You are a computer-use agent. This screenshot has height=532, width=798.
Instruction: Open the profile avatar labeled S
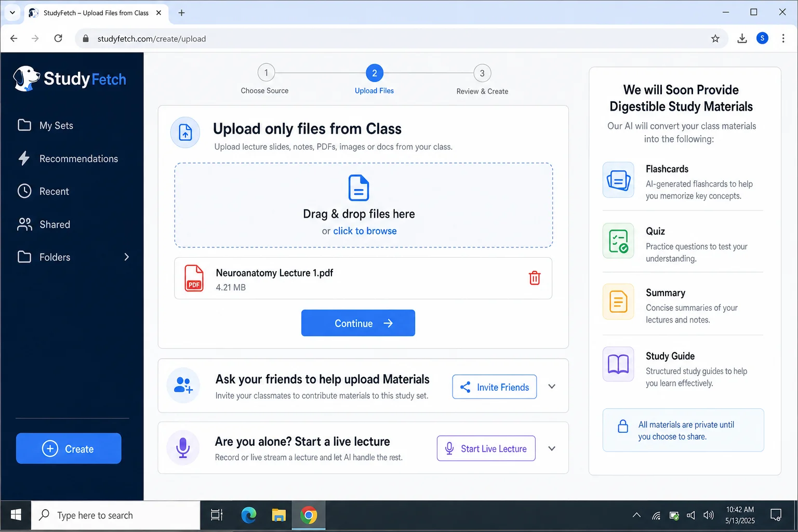pos(762,38)
